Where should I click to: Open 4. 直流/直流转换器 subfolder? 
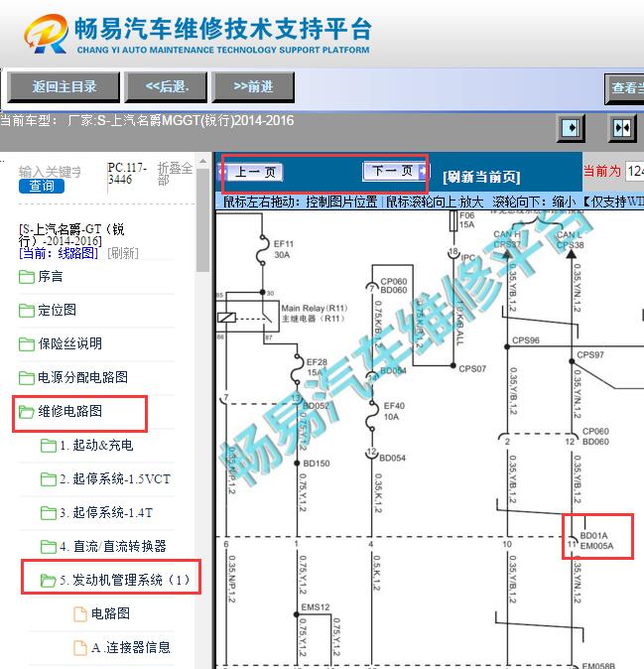pos(113,547)
